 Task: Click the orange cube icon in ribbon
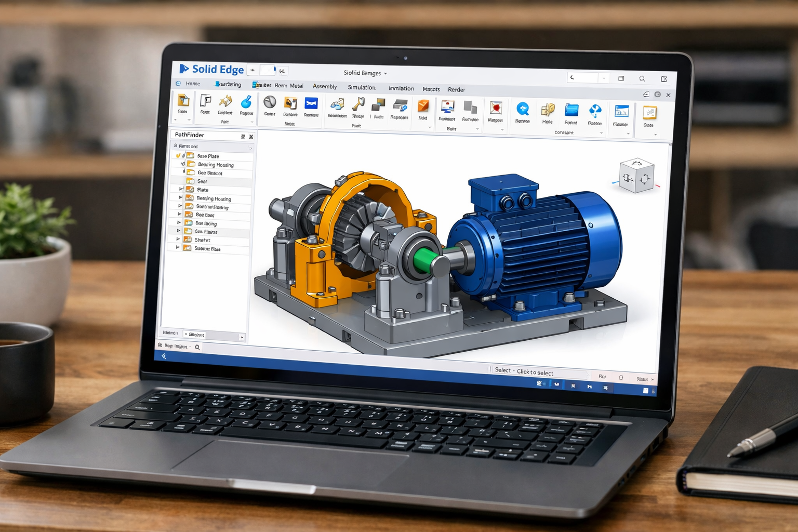(x=423, y=106)
